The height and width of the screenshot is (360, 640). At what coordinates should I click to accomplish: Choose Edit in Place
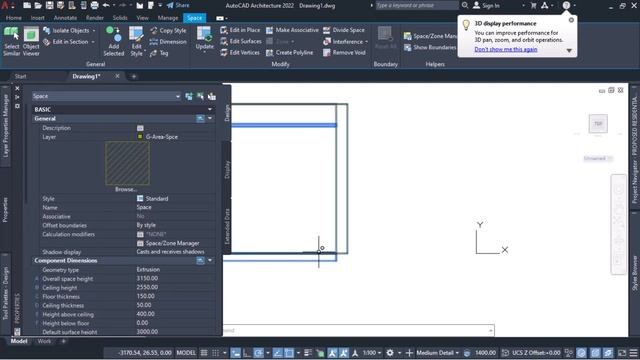240,30
